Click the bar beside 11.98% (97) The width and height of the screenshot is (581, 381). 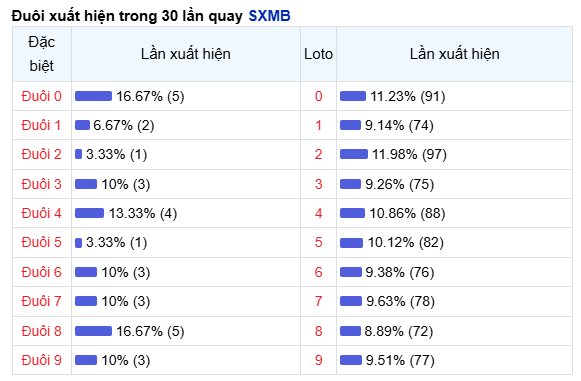coord(354,154)
